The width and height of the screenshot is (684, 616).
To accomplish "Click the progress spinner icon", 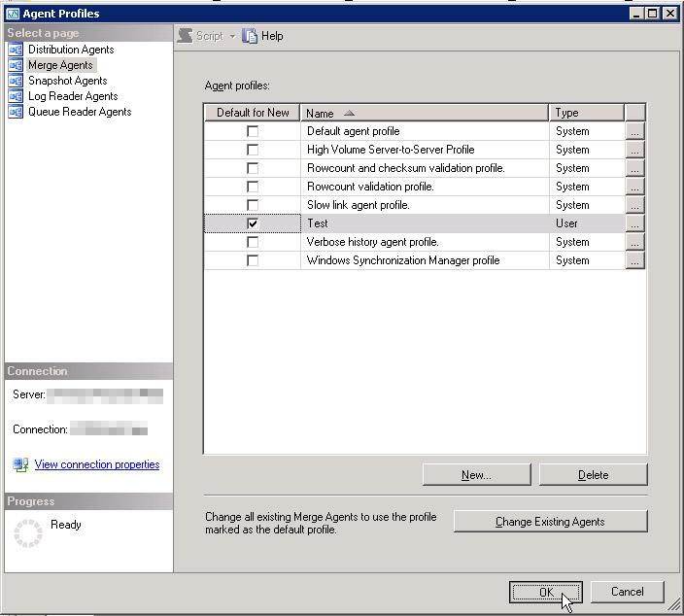I will tap(28, 533).
